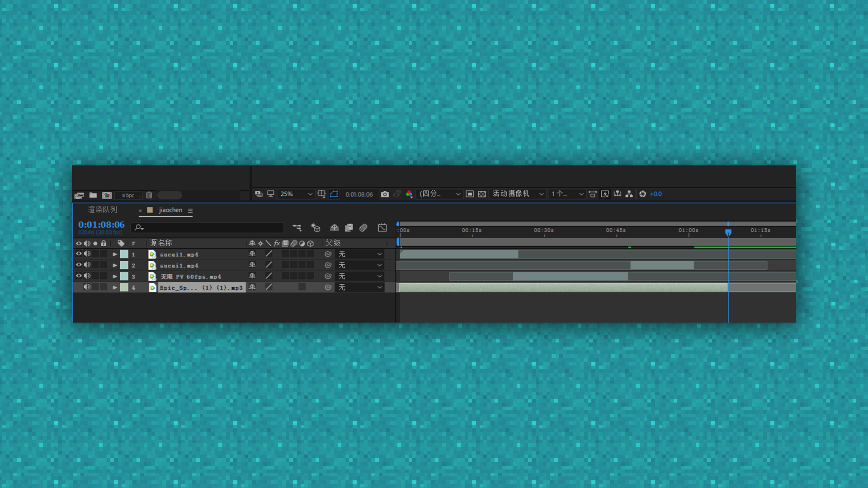Click the current time indicator playhead

[x=728, y=233]
